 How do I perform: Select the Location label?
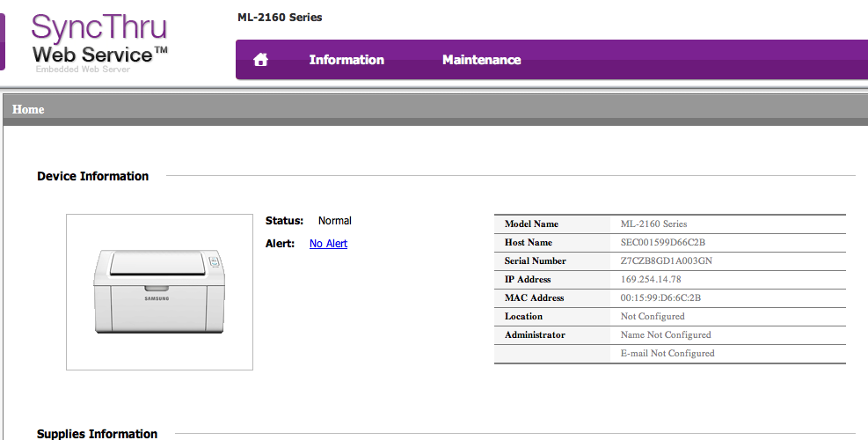pos(523,317)
